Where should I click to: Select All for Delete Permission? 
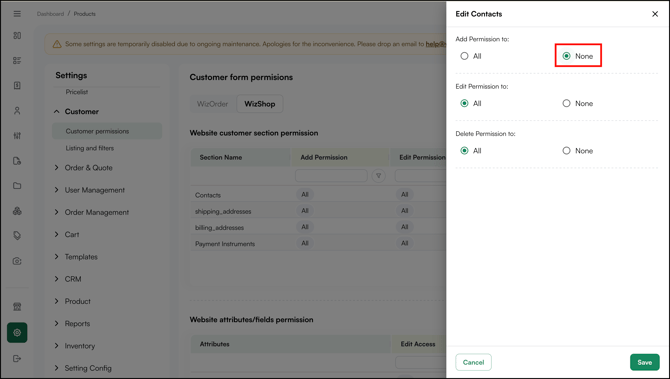(x=464, y=151)
